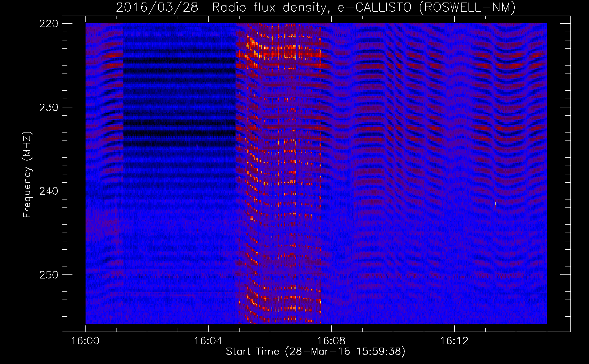The width and height of the screenshot is (589, 364).
Task: Click the '16:08' time axis label
Action: 331,341
